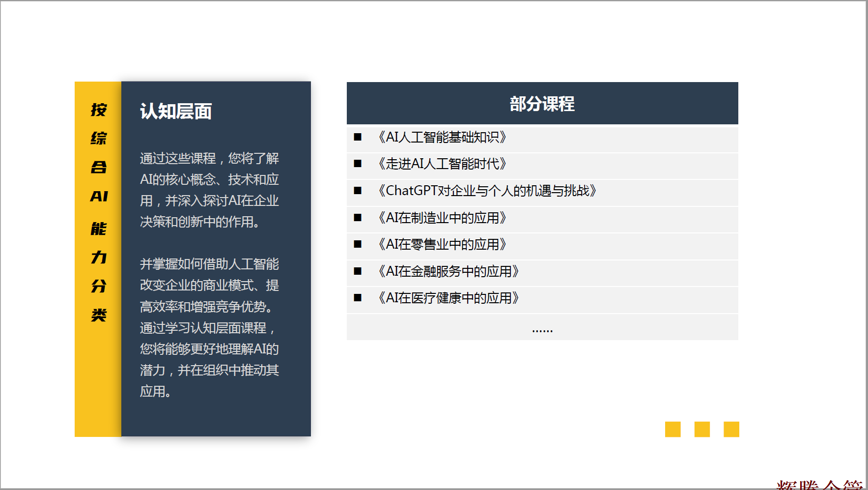The width and height of the screenshot is (868, 490).
Task: Select the 部分课程 table header
Action: click(542, 104)
